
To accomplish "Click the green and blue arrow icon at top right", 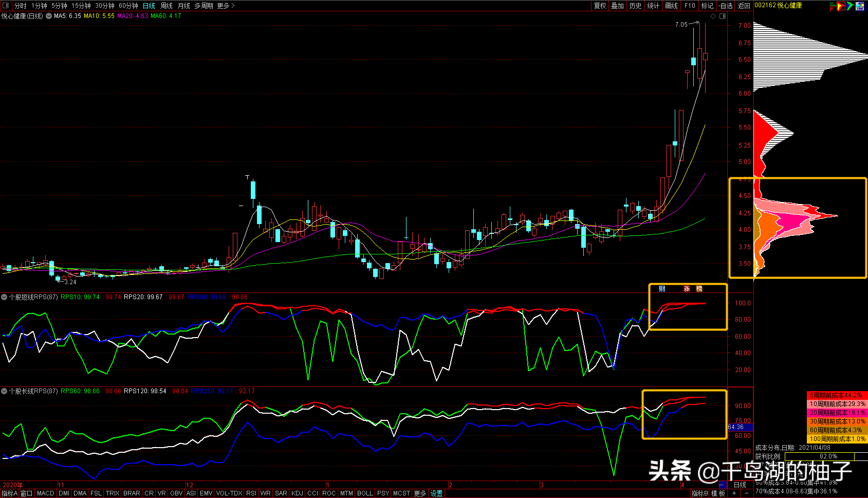I will (x=850, y=6).
